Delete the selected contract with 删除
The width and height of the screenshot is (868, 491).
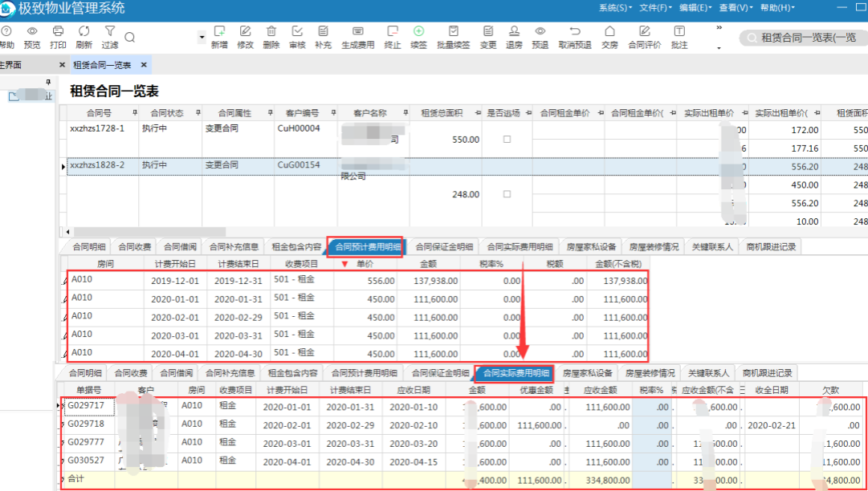click(x=271, y=37)
